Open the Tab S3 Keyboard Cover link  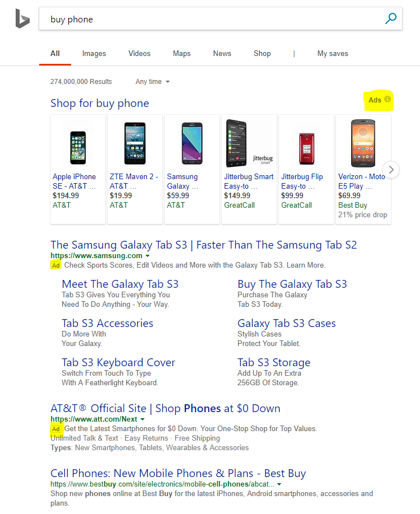(x=118, y=363)
